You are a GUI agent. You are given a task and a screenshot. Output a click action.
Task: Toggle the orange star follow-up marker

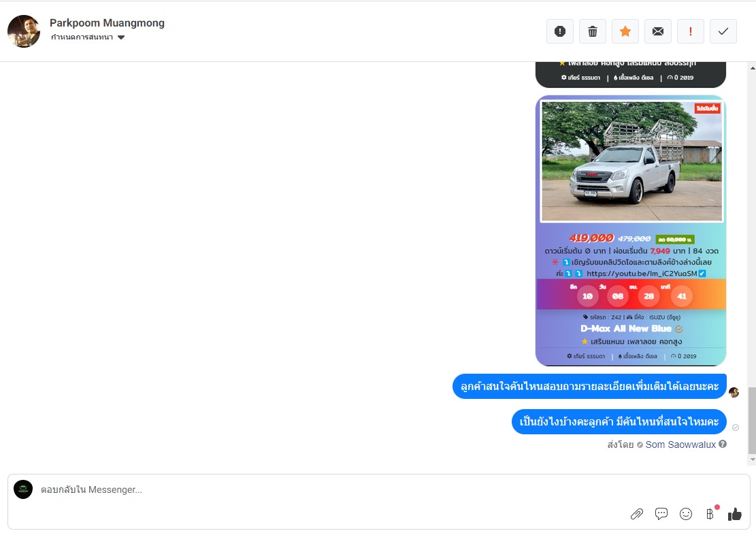pyautogui.click(x=625, y=31)
